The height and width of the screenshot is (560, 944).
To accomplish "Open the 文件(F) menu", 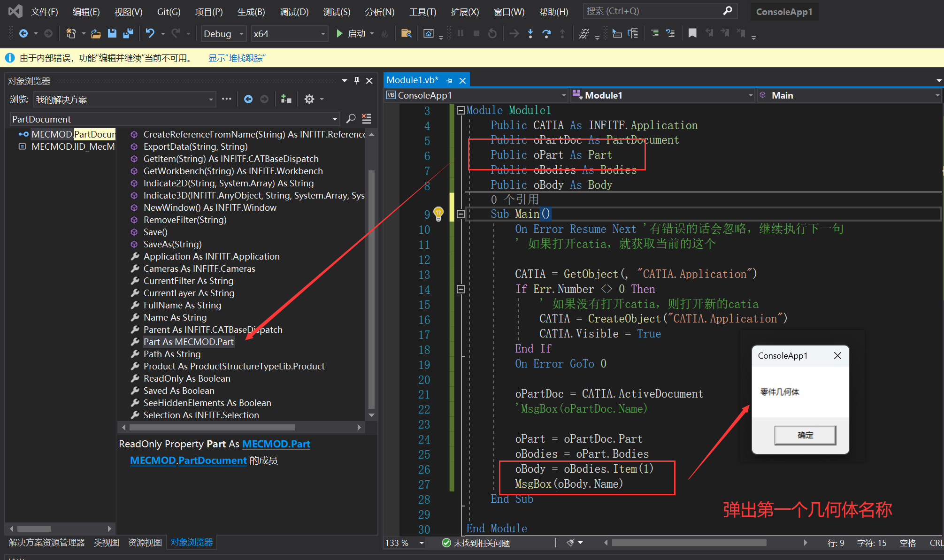I will [44, 12].
